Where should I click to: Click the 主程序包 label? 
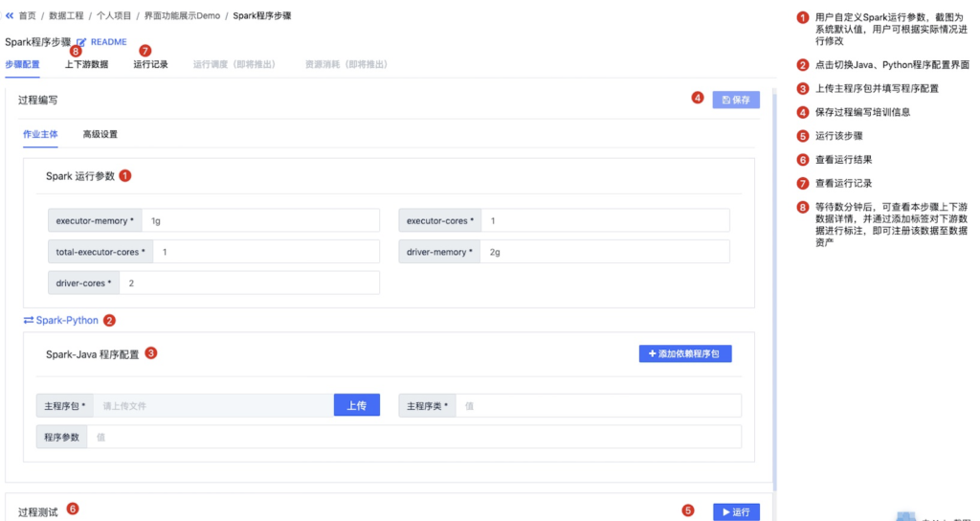pos(65,406)
